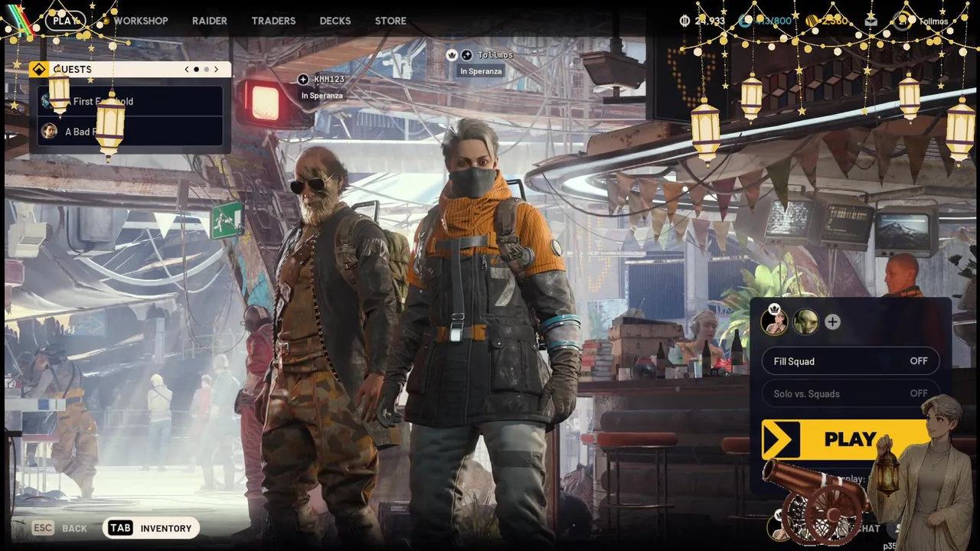Open the mail inbox envelope icon
This screenshot has height=551, width=980.
click(871, 21)
